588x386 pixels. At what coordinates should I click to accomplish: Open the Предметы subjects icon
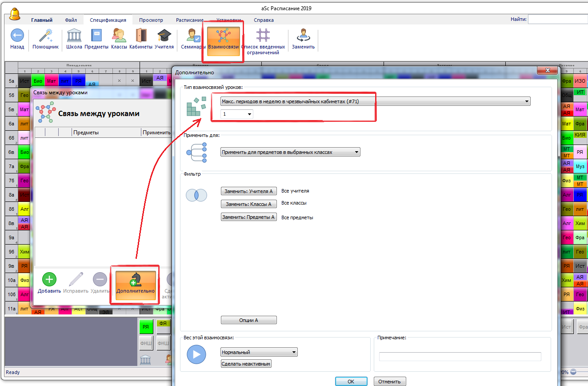pos(96,36)
